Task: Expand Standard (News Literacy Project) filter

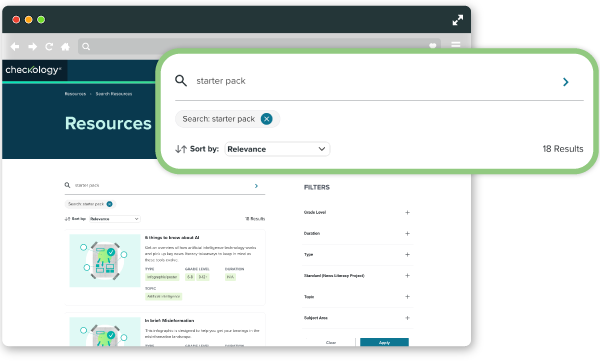Action: click(407, 276)
